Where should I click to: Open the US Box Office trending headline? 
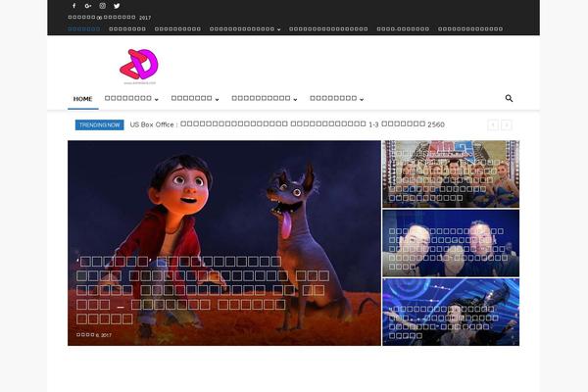point(287,124)
